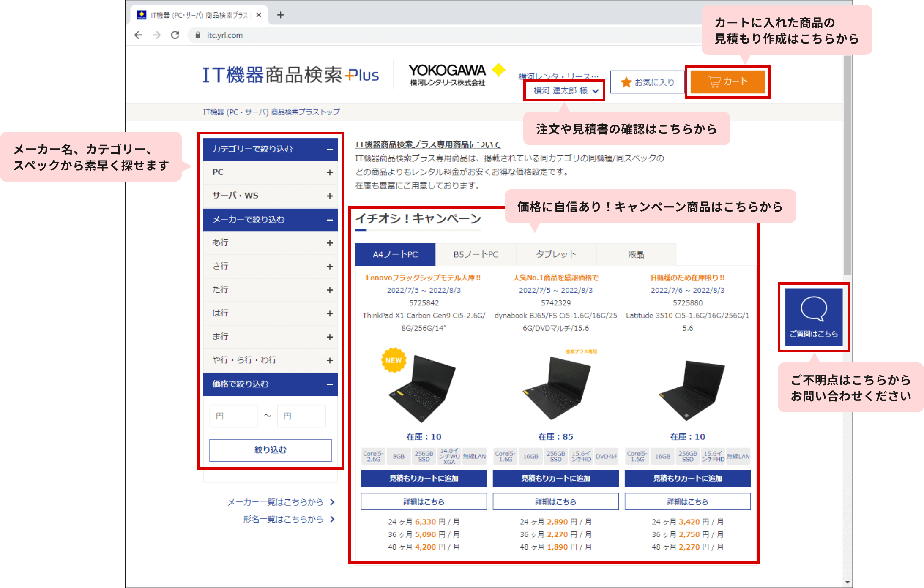Click the browser forward arrow
Image resolution: width=924 pixels, height=588 pixels.
[x=157, y=35]
